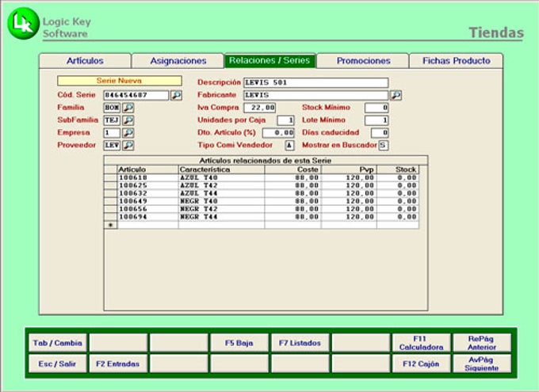Screen dimensions: 539x392
Task: Click the Logic Key green logo
Action: [x=23, y=24]
